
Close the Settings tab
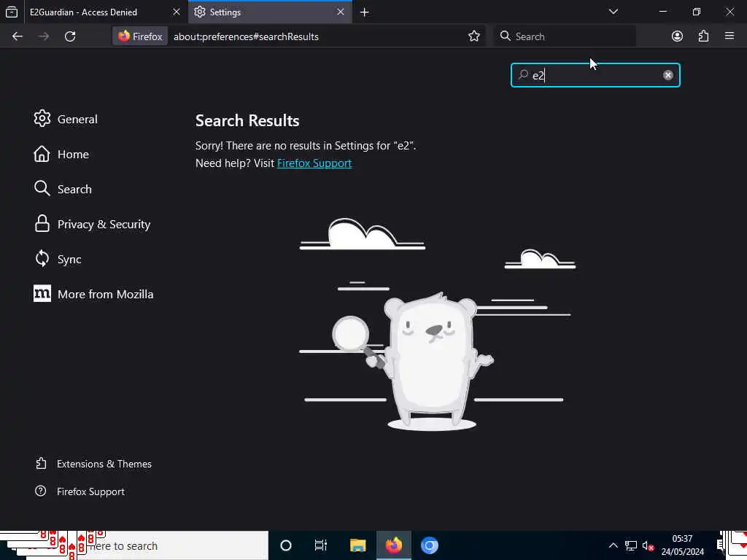tap(340, 12)
